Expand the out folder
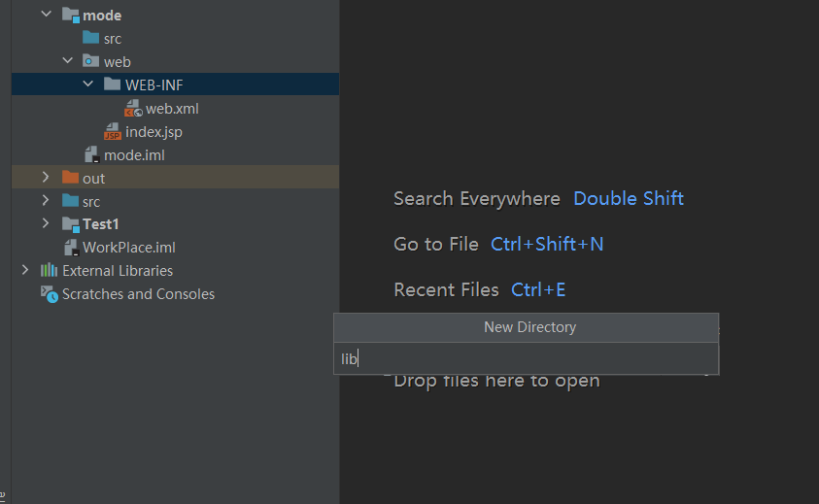This screenshot has width=819, height=504. (x=46, y=177)
